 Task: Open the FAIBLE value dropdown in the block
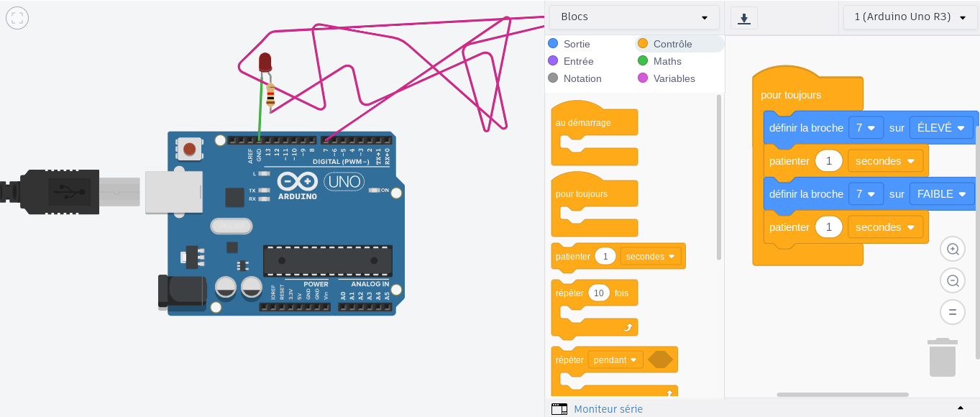940,194
